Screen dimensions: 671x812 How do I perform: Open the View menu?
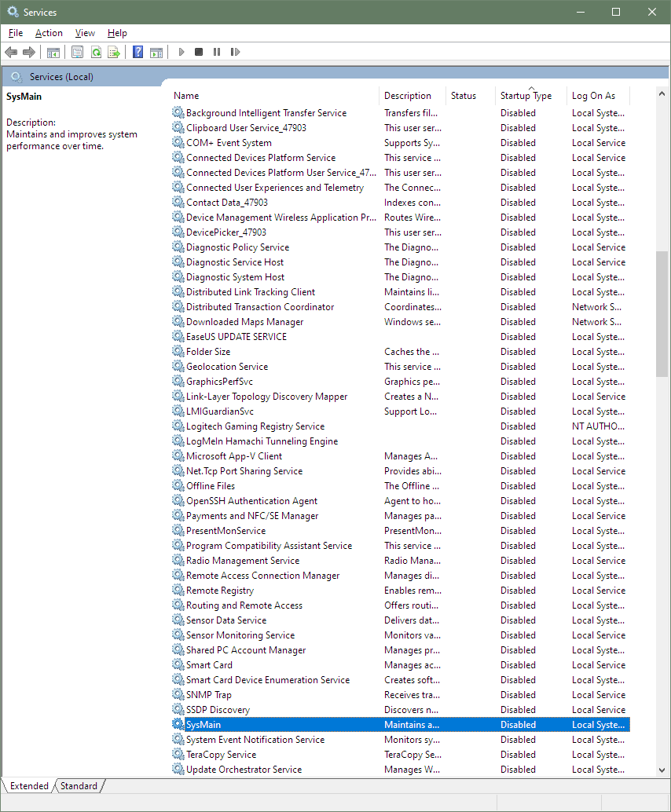(x=85, y=33)
